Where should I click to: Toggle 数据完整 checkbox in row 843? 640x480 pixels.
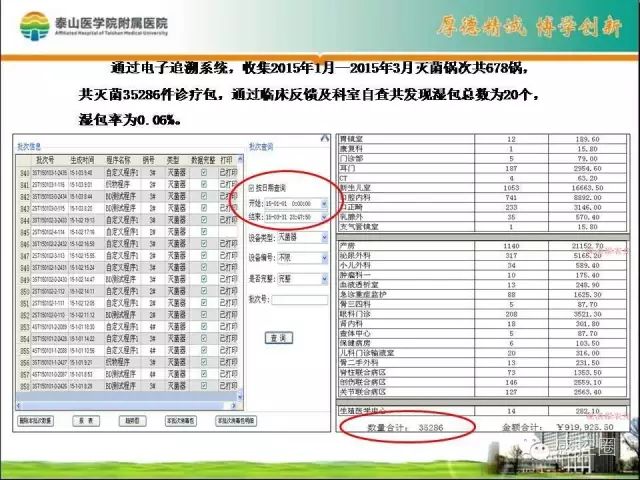(x=204, y=208)
